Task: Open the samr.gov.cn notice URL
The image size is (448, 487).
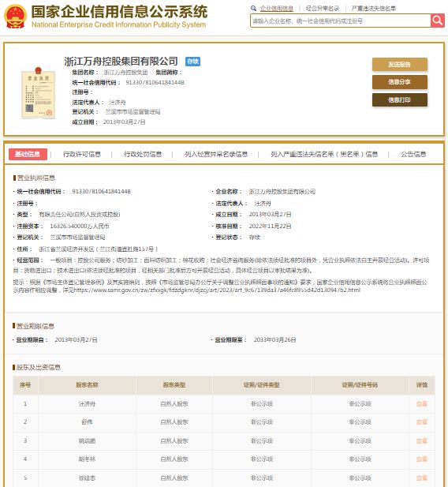Action: (217, 290)
